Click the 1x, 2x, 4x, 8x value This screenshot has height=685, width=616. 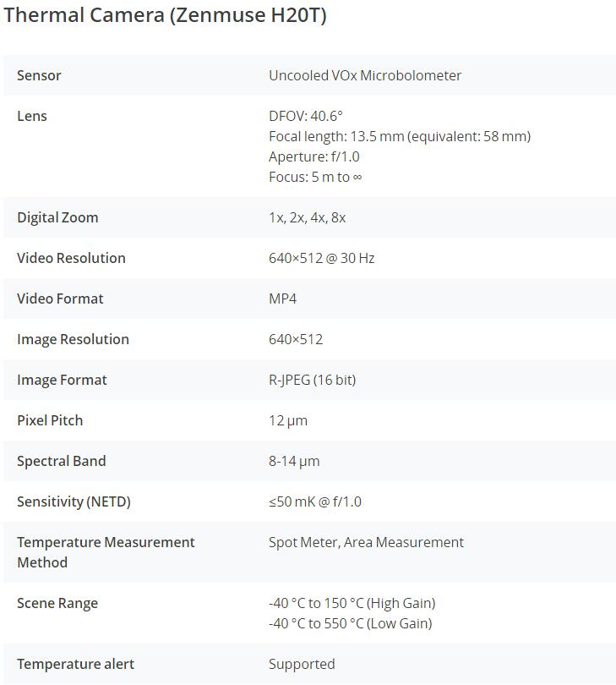click(x=308, y=217)
